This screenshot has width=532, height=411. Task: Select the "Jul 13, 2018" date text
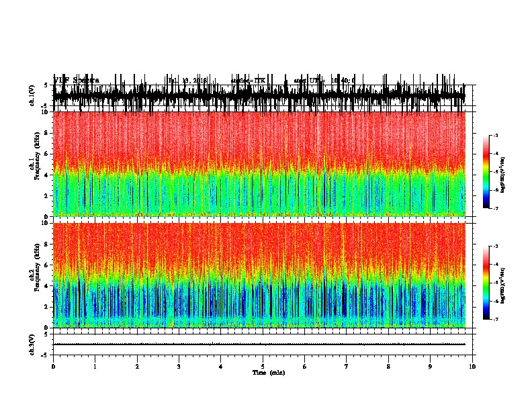(x=187, y=81)
